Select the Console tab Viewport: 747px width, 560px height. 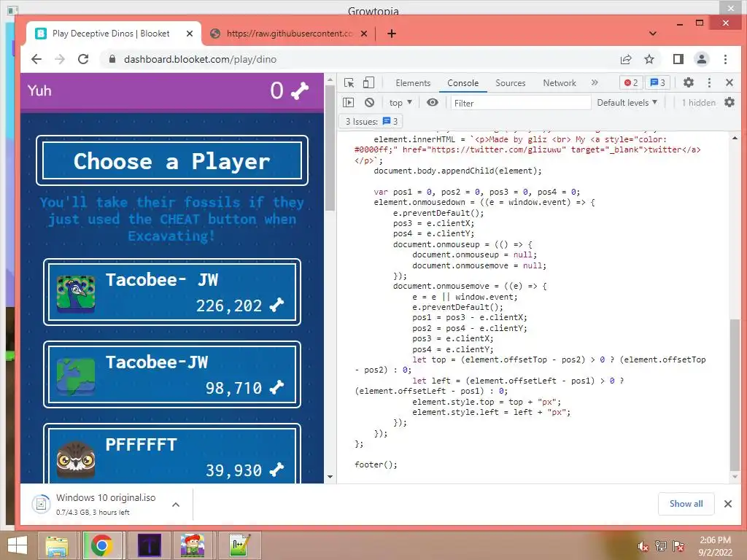[x=462, y=83]
